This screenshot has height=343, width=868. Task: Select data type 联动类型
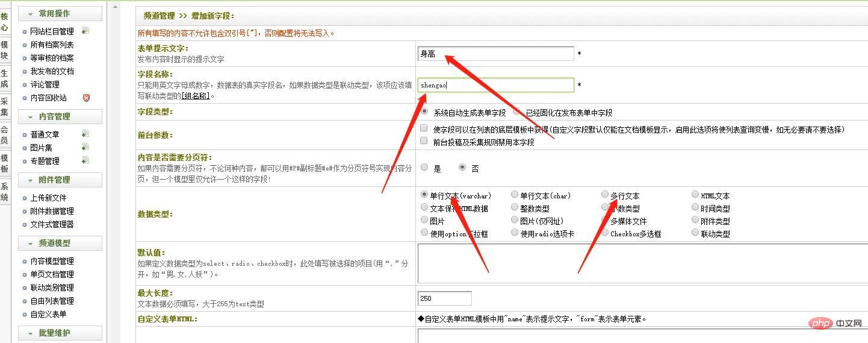click(x=695, y=233)
